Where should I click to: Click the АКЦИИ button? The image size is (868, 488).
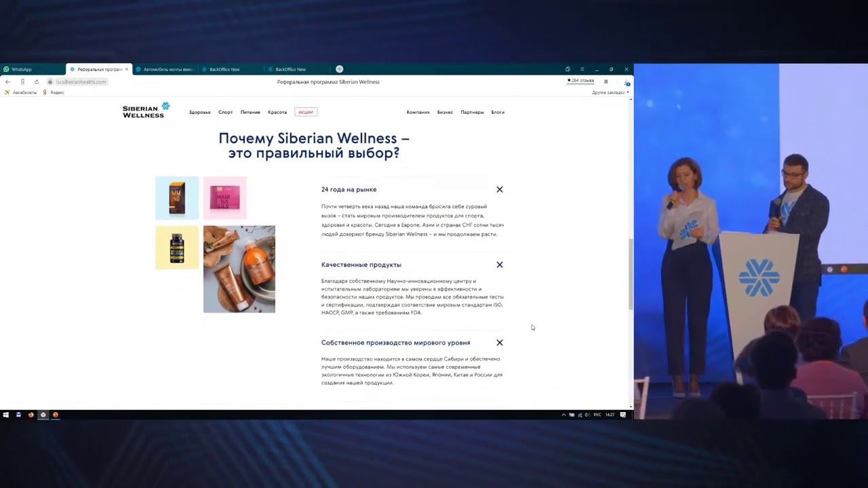[x=306, y=112]
